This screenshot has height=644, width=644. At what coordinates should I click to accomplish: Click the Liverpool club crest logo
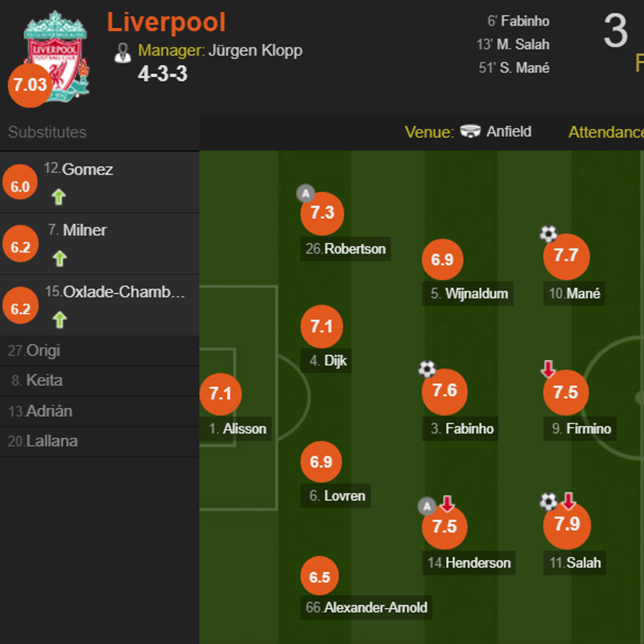[57, 53]
